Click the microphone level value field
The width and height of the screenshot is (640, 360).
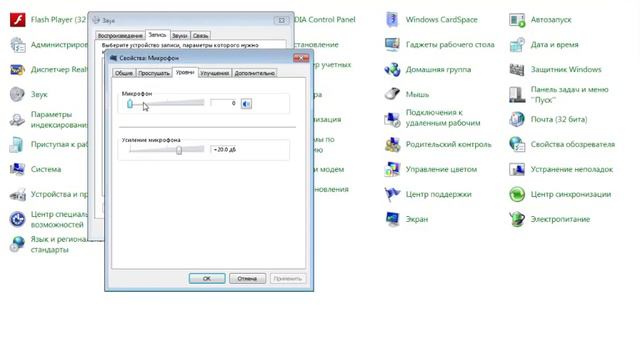(223, 103)
